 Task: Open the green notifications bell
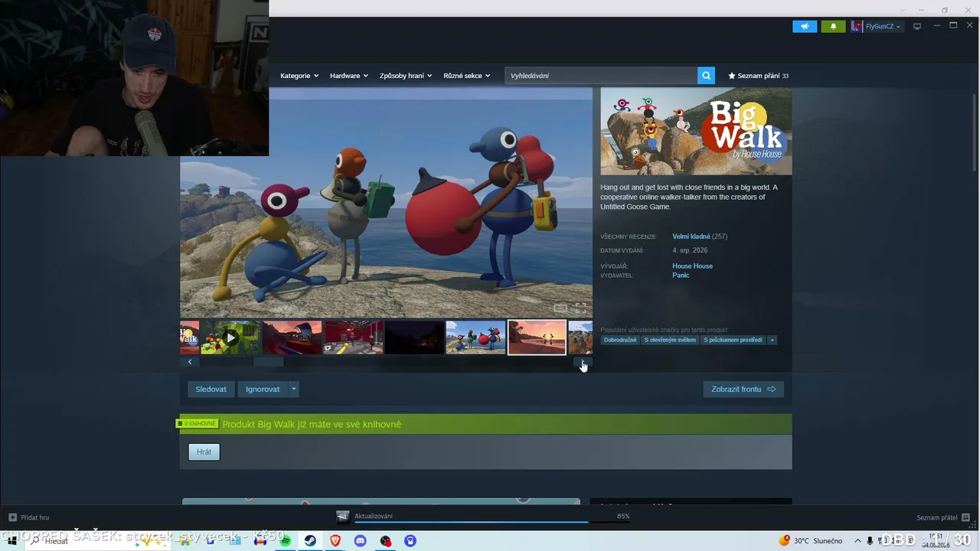(x=834, y=26)
